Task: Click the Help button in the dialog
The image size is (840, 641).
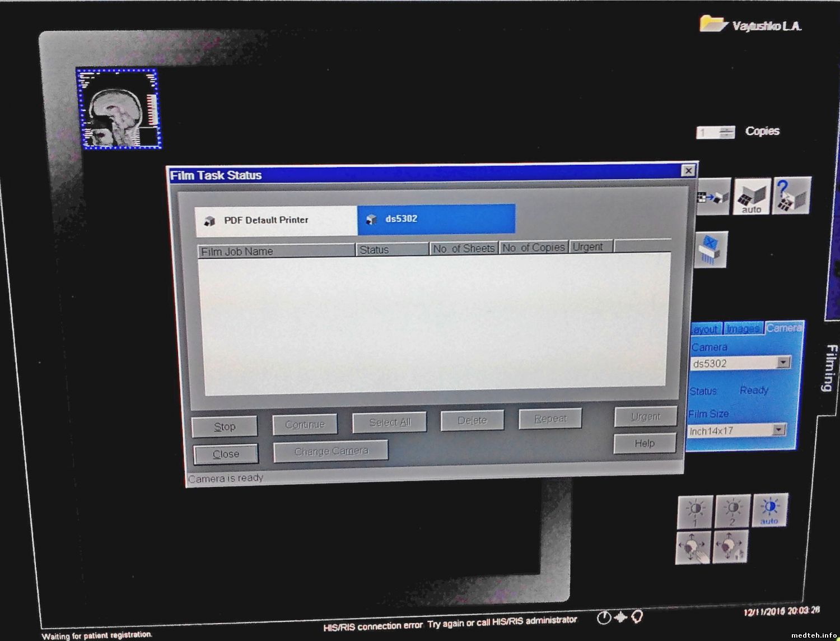Action: 645,443
